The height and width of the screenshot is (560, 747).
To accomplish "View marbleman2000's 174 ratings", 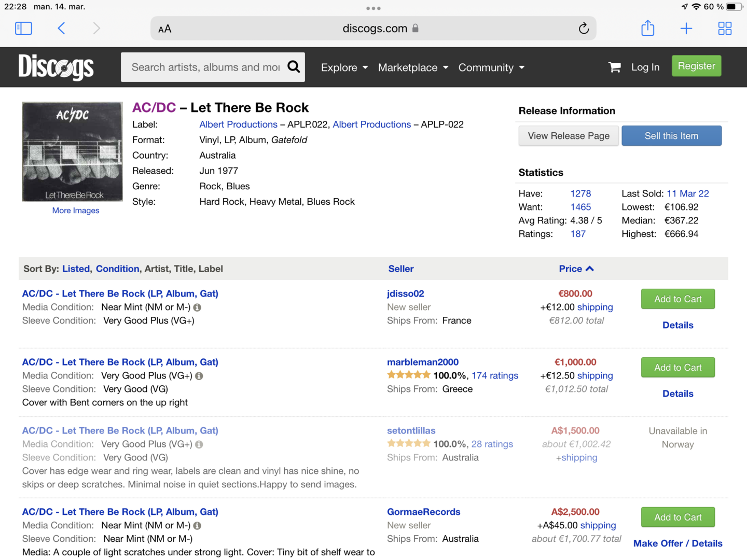I will (x=495, y=375).
